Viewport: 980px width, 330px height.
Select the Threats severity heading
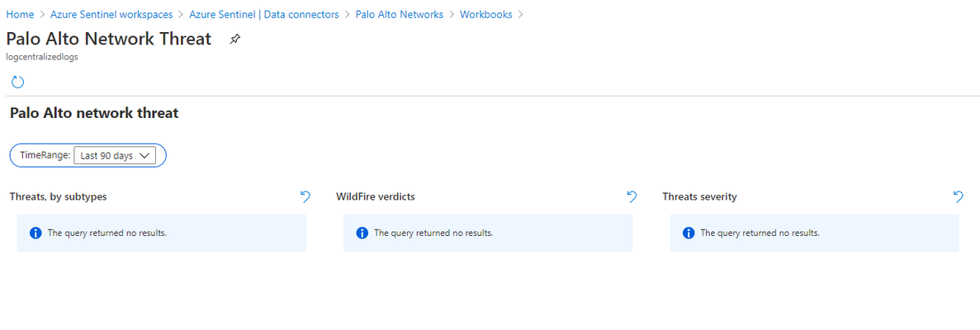pyautogui.click(x=699, y=197)
